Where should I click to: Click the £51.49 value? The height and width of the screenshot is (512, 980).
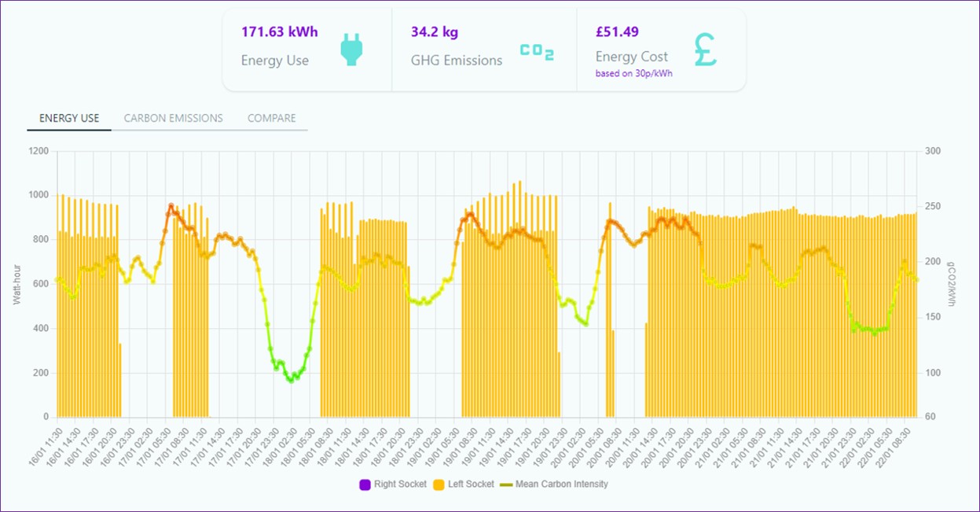tap(617, 31)
